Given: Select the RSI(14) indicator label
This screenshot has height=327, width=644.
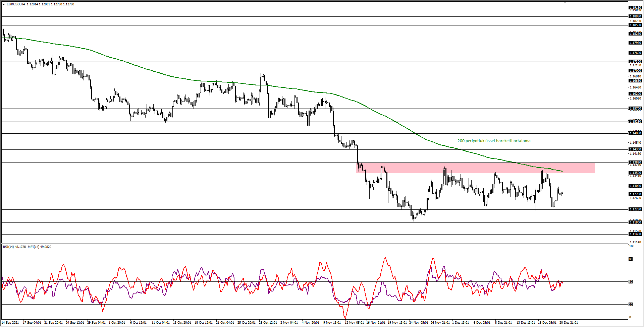Looking at the screenshot, I should coord(9,247).
